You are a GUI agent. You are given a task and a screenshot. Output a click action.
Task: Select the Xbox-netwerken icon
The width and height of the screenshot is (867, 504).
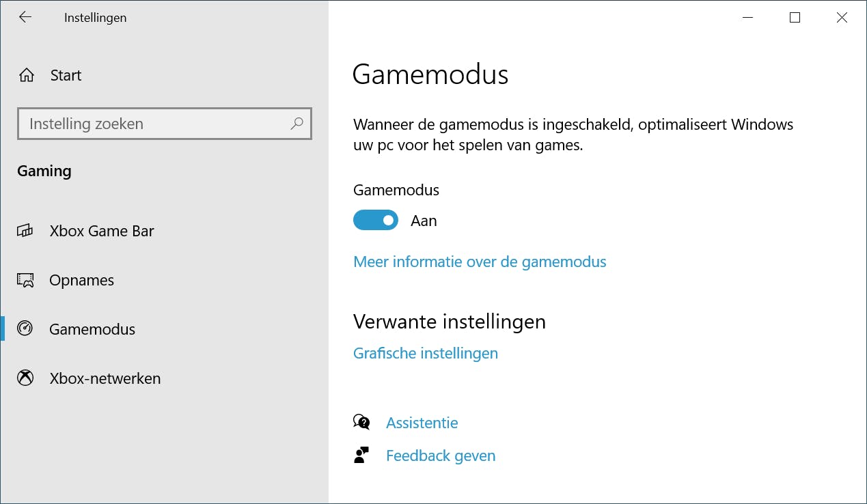coord(25,378)
